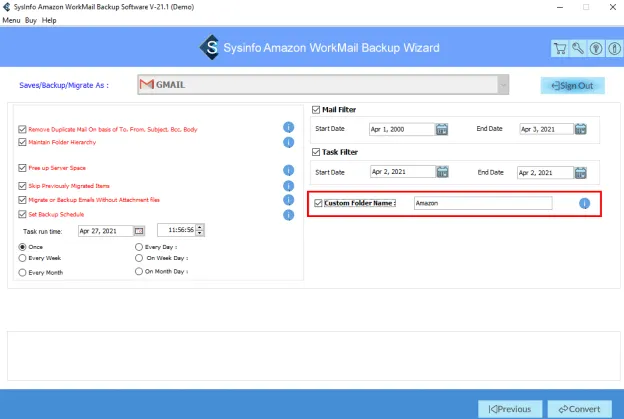624x419 pixels.
Task: Open the Help menu
Action: click(x=50, y=20)
